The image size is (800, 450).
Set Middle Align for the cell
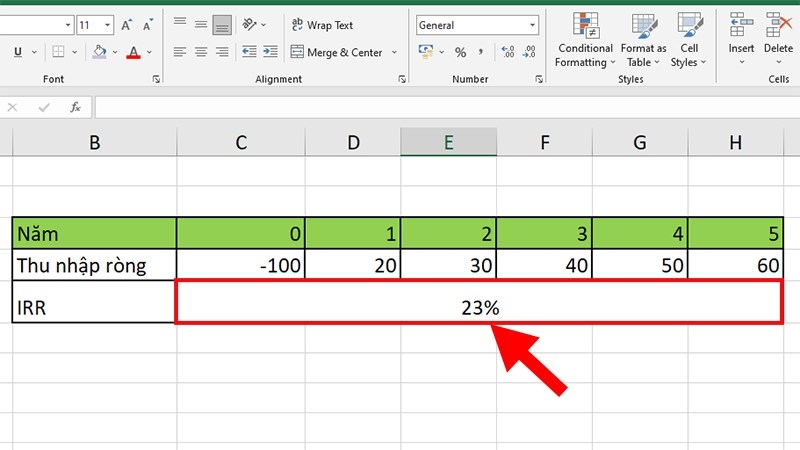pyautogui.click(x=201, y=24)
